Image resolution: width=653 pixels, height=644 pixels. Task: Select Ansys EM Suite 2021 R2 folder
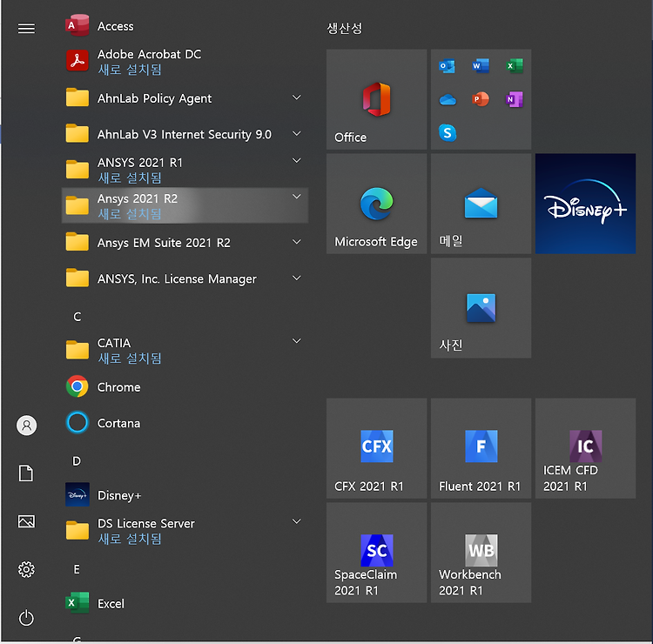[x=185, y=242]
